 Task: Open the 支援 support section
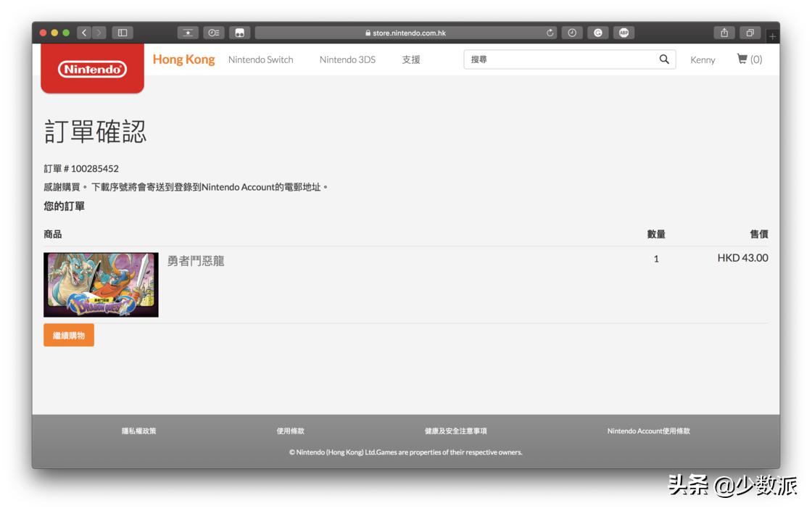pyautogui.click(x=411, y=59)
